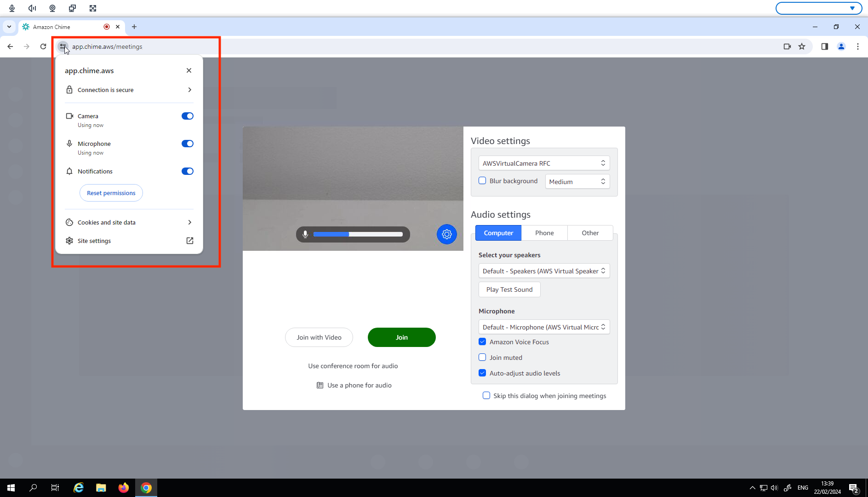This screenshot has width=868, height=497.
Task: Click the Play Test Sound button
Action: coord(509,289)
